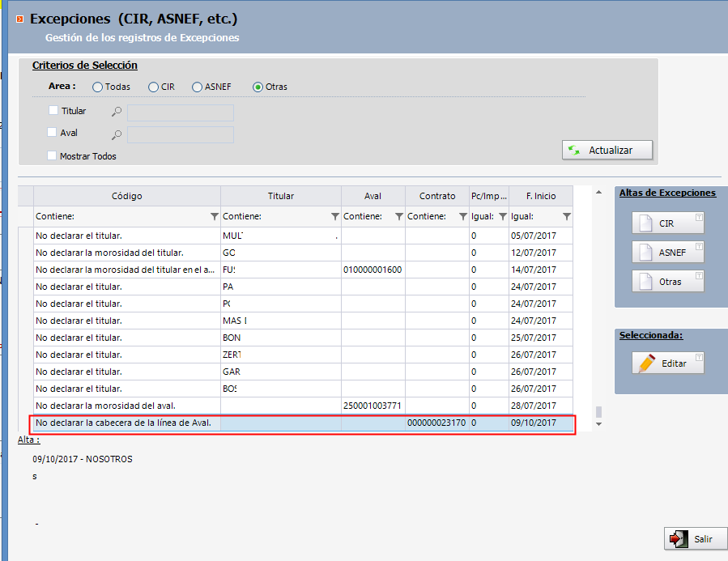The width and height of the screenshot is (728, 561).
Task: Click the Titular column filter funnel icon
Action: pyautogui.click(x=334, y=217)
